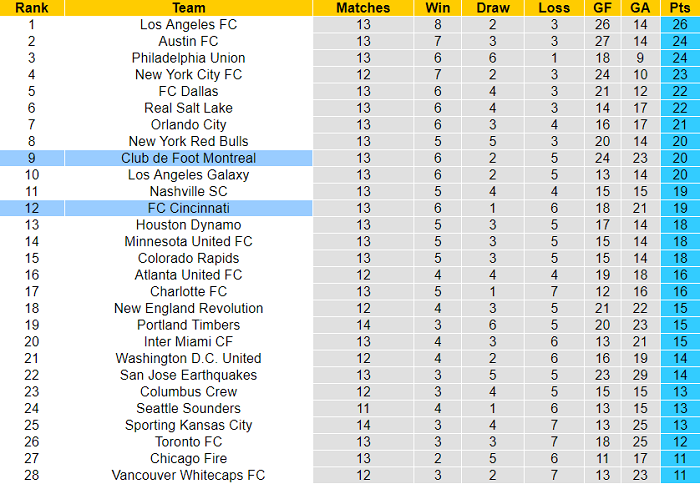Open the Vancouver Whitecaps FC team link
The width and height of the screenshot is (700, 484).
pos(188,475)
